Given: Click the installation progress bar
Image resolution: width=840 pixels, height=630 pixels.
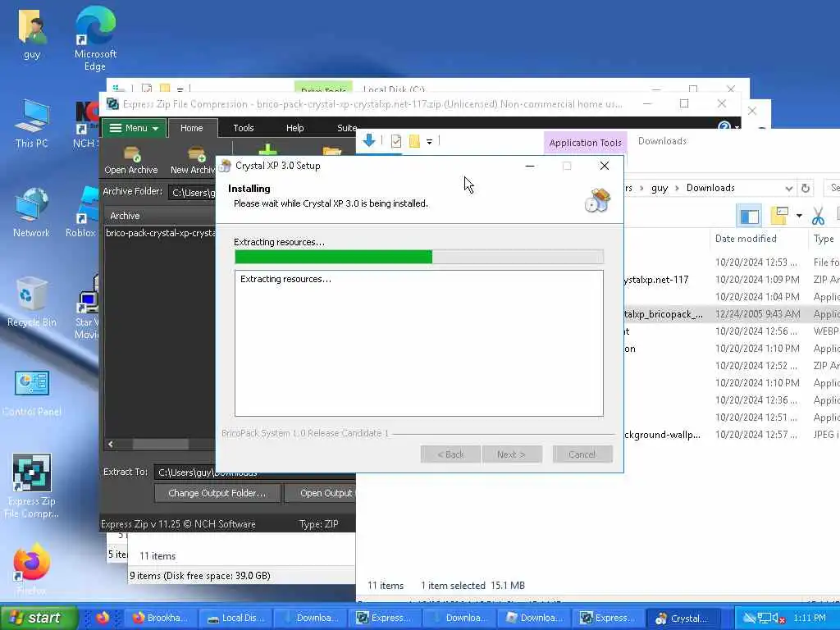Looking at the screenshot, I should [x=419, y=257].
